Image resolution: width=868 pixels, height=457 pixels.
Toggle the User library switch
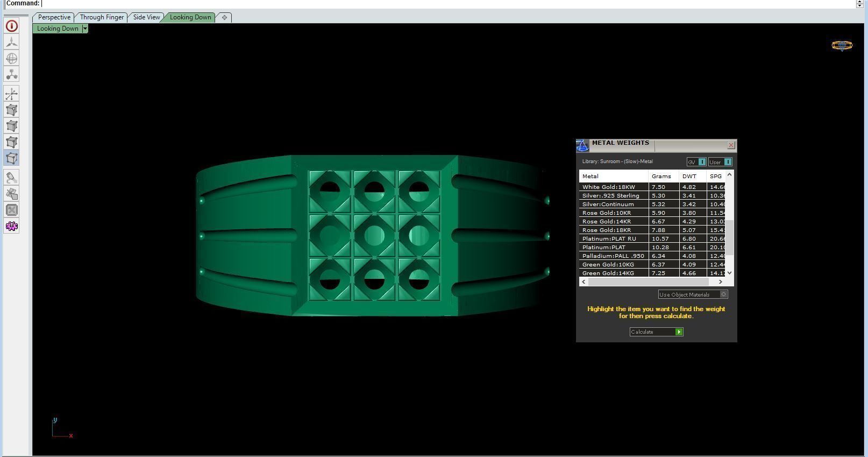[x=720, y=162]
